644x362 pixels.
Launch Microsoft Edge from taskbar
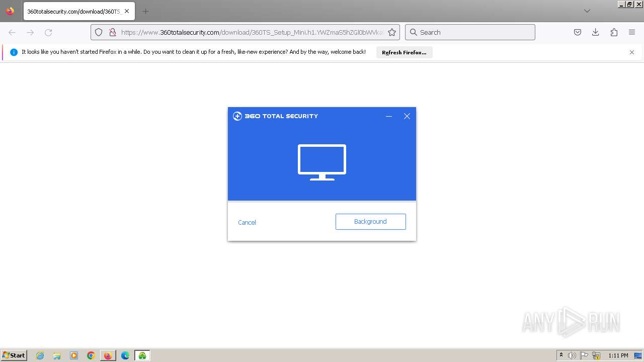click(125, 355)
